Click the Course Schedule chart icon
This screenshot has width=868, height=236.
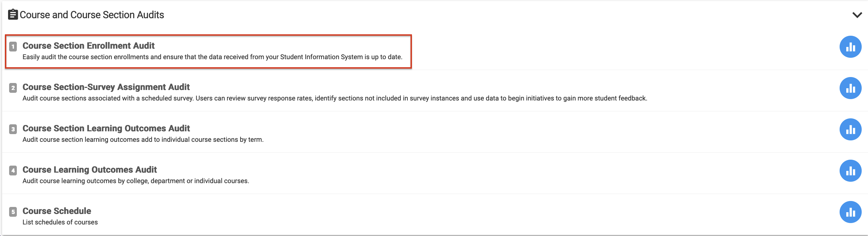pos(850,212)
